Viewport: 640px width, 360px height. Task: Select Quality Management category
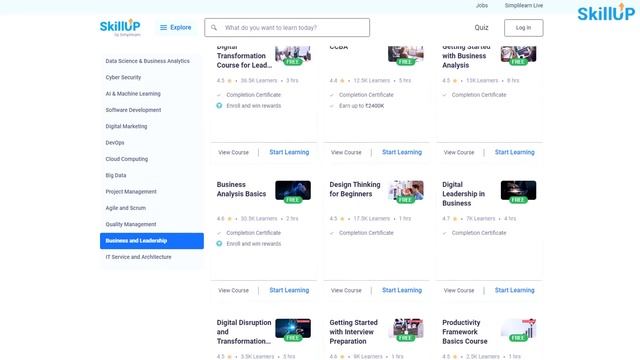coord(131,224)
